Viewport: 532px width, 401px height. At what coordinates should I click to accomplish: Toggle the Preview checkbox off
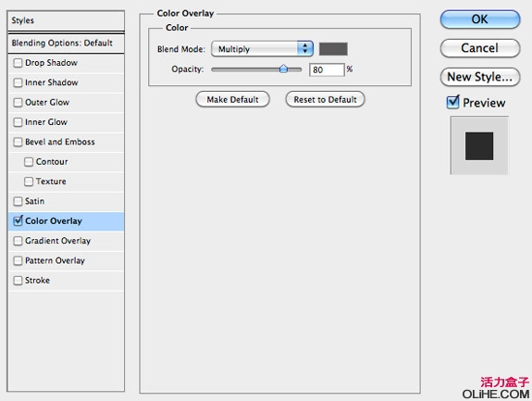(453, 102)
